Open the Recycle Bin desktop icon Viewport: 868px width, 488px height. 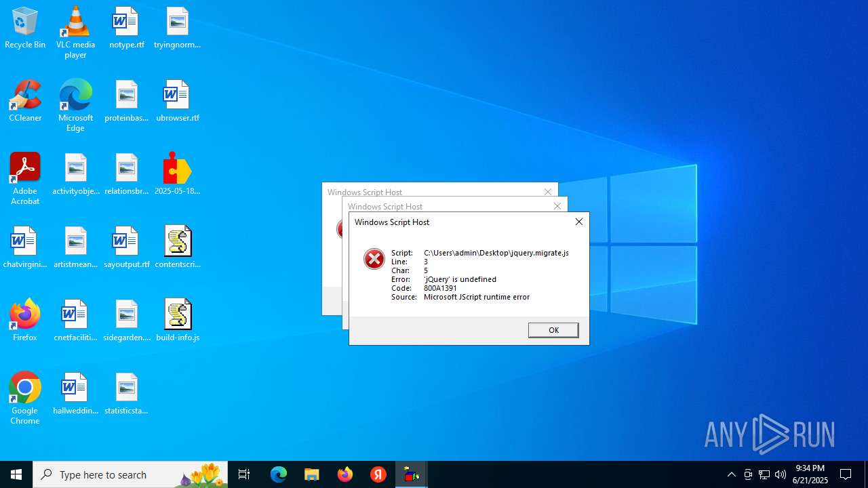click(x=25, y=28)
